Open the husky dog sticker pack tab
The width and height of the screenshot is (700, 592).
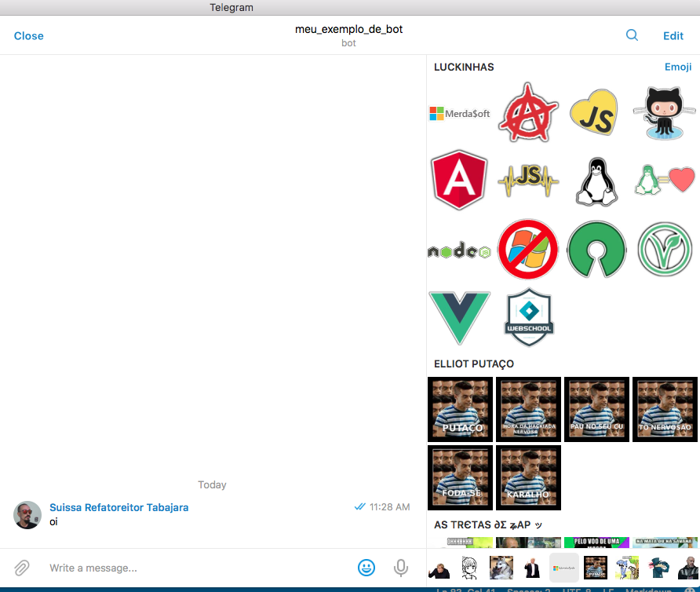click(501, 568)
